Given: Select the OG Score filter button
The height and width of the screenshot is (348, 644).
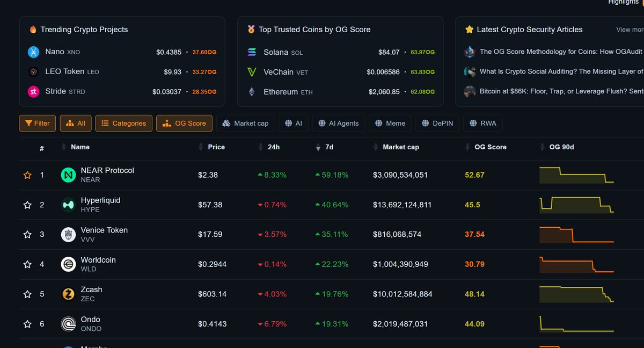Looking at the screenshot, I should coord(185,124).
